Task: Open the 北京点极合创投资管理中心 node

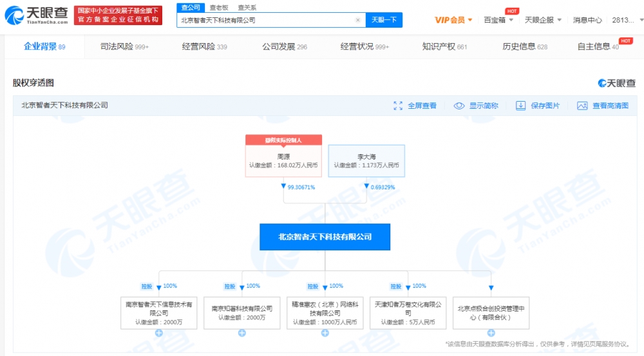Action: pos(491,313)
